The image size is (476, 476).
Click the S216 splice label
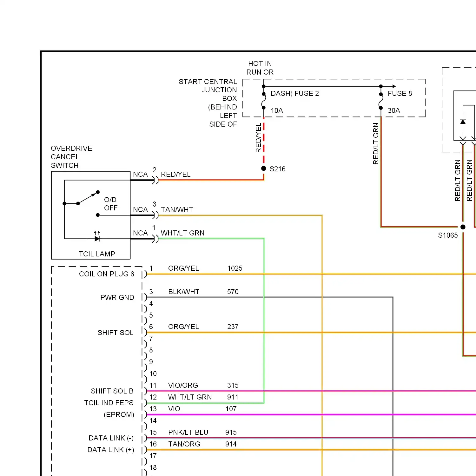pyautogui.click(x=277, y=169)
